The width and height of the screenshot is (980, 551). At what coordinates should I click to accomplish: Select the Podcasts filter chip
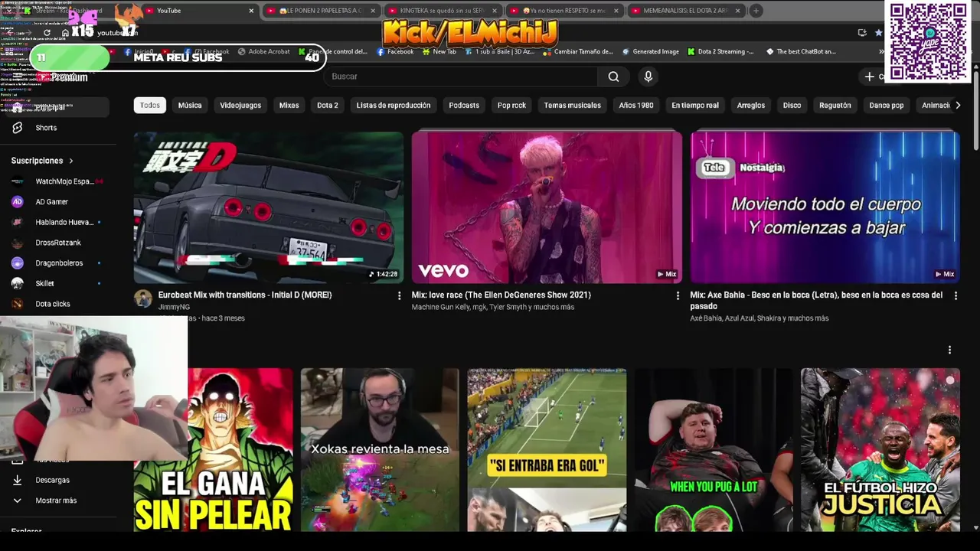pos(464,105)
